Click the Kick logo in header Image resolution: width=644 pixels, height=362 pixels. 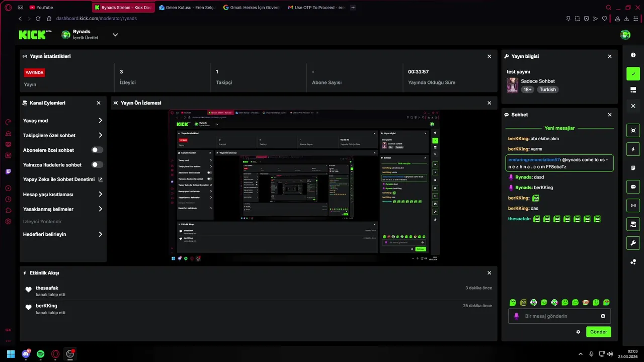tap(35, 35)
